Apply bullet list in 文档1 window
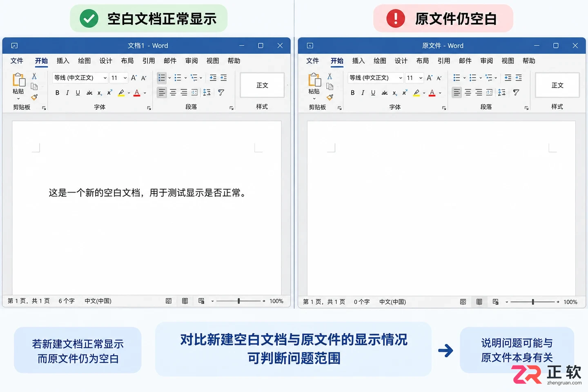Screen dimensions: 588x392 162,78
